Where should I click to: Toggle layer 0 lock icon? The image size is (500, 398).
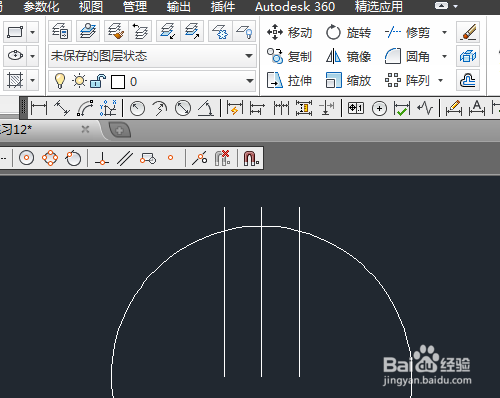click(98, 81)
